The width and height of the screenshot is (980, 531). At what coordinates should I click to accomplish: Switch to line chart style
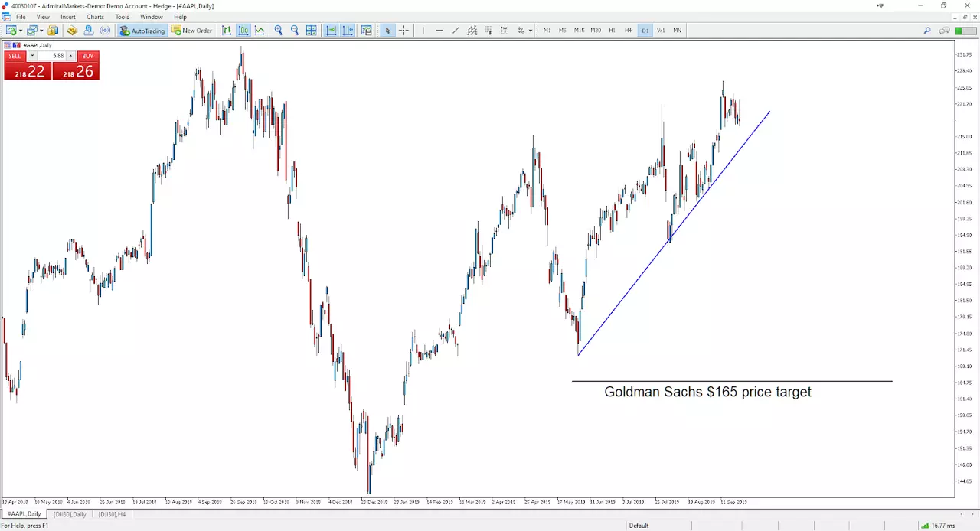point(260,31)
